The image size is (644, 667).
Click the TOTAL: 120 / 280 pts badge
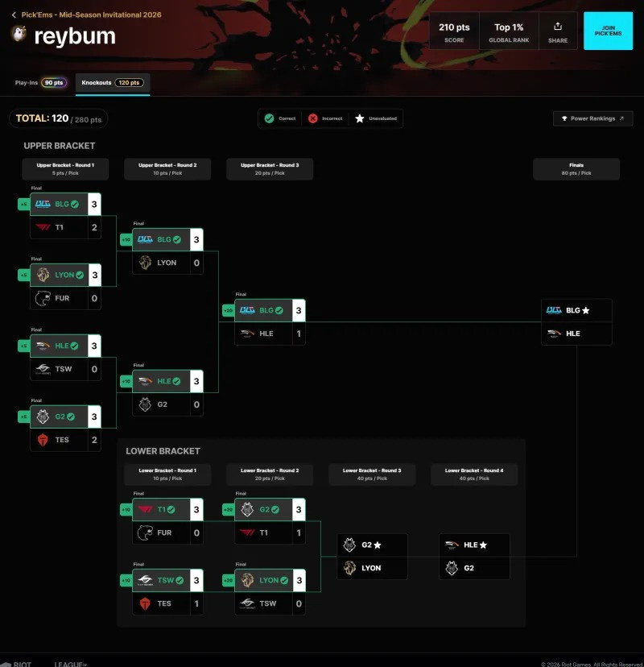coord(59,118)
